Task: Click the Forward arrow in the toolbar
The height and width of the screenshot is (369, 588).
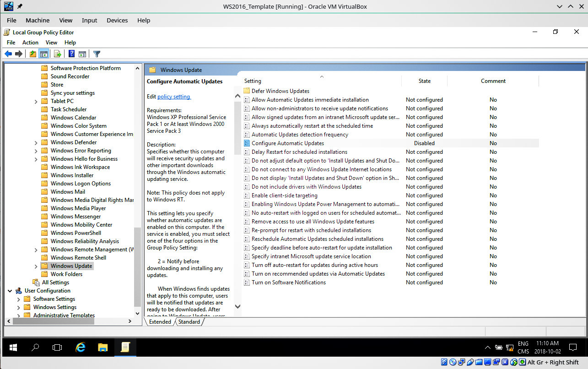Action: point(19,54)
